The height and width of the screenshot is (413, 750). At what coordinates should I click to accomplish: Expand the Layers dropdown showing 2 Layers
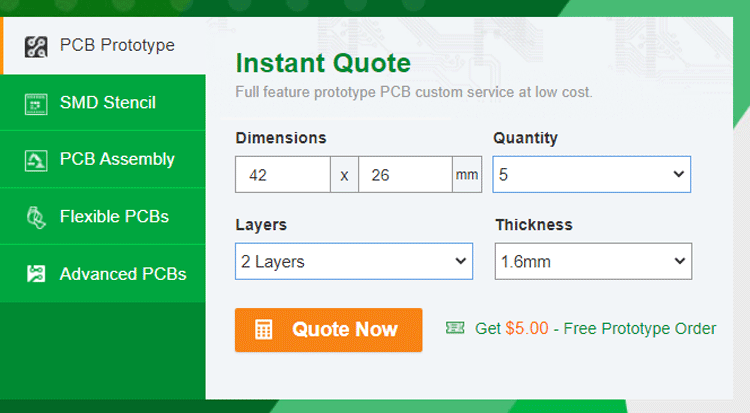(x=354, y=262)
